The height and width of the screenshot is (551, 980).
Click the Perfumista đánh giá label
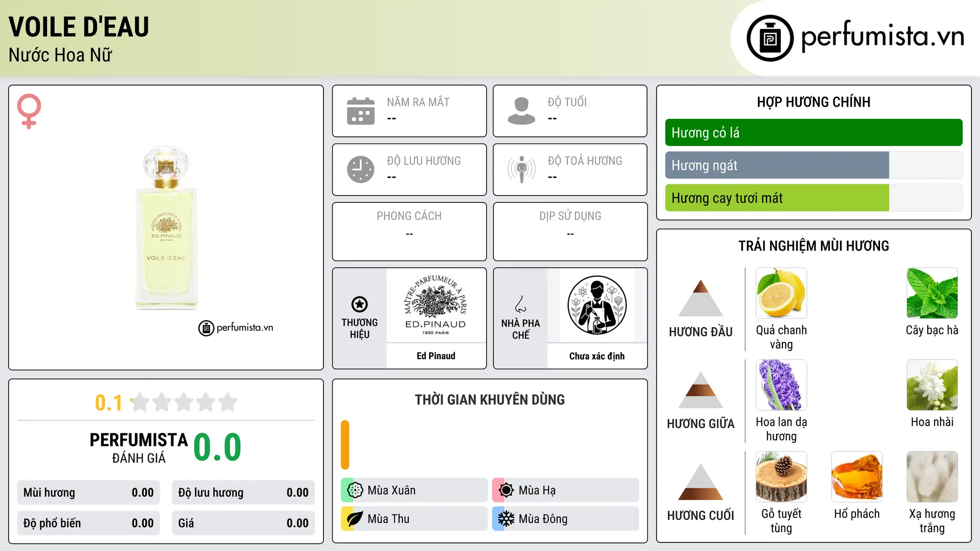click(x=139, y=448)
